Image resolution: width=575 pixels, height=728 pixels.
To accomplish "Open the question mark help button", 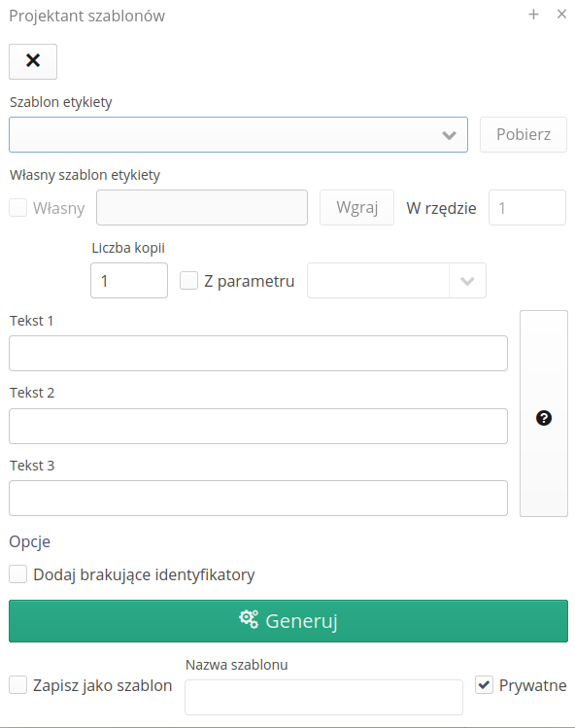I will pyautogui.click(x=544, y=414).
